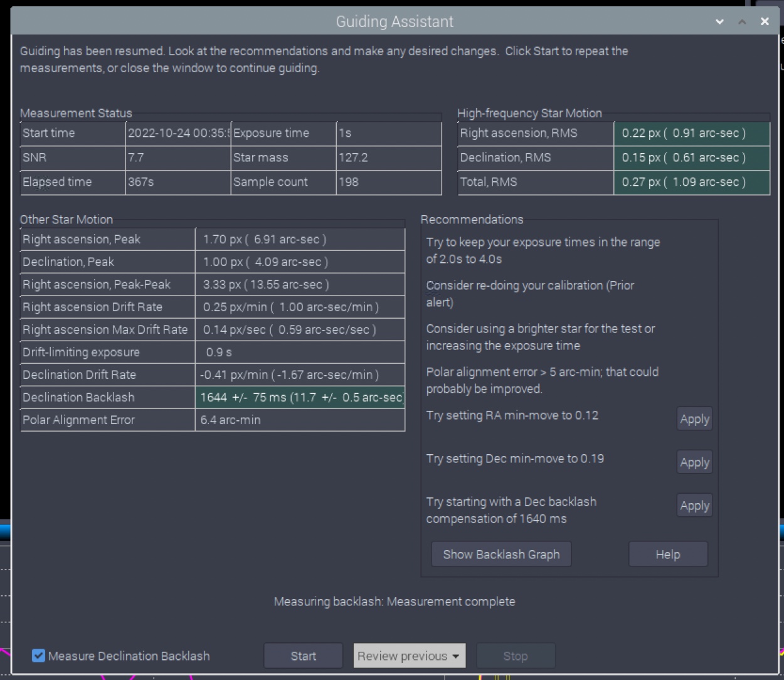
Task: Click the SNR value 7.7
Action: click(x=178, y=158)
